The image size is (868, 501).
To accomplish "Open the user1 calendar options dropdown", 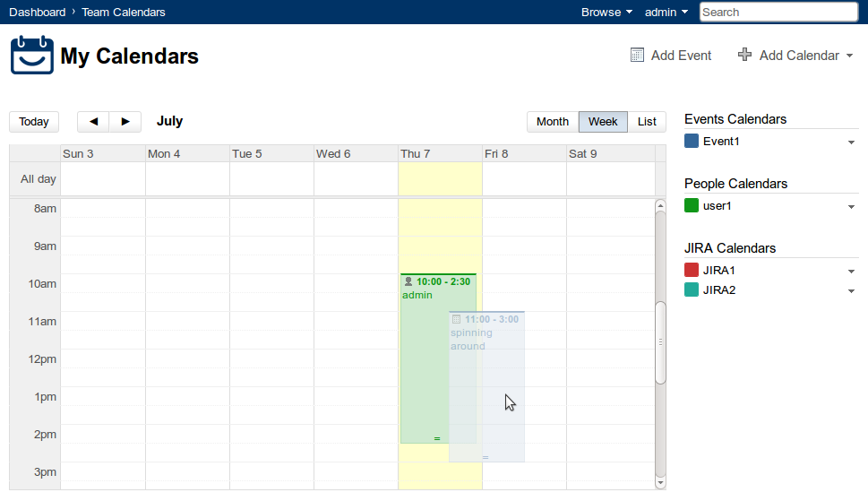I will 851,207.
